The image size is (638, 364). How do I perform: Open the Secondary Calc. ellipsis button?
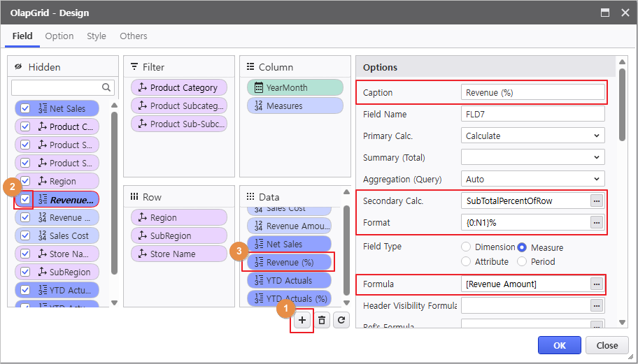click(596, 201)
